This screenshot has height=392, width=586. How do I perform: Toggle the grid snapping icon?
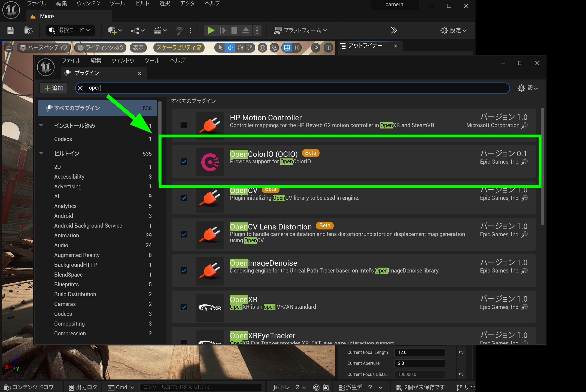click(287, 48)
